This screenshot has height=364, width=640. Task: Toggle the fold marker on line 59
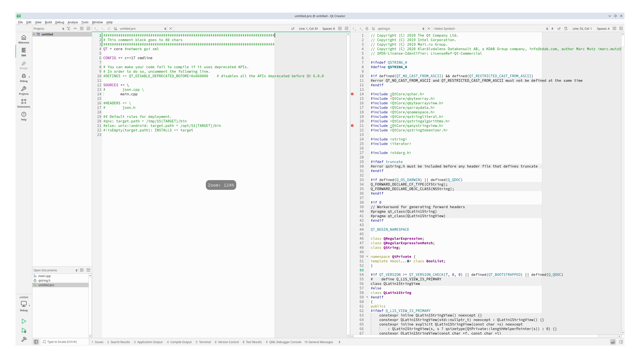367,297
